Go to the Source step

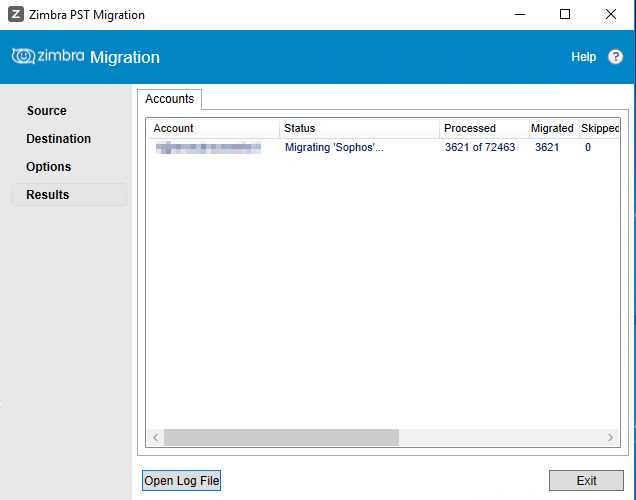(47, 111)
